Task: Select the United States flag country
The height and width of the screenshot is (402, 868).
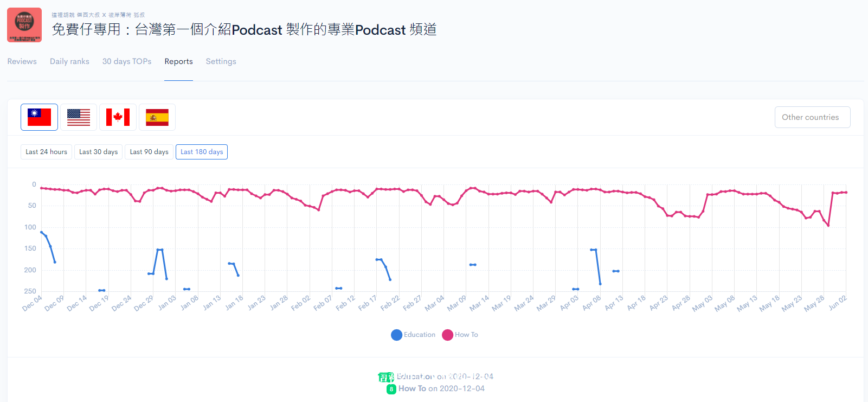Action: click(79, 117)
